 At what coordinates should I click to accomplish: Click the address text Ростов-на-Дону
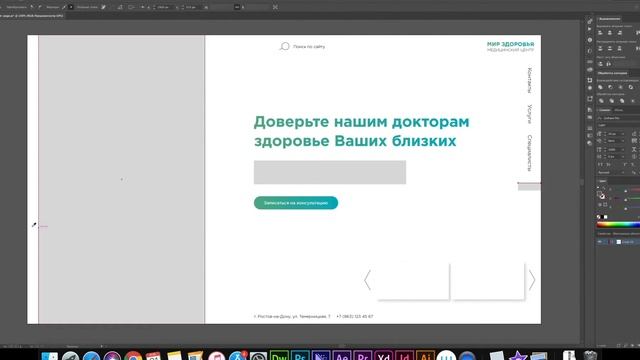point(292,316)
